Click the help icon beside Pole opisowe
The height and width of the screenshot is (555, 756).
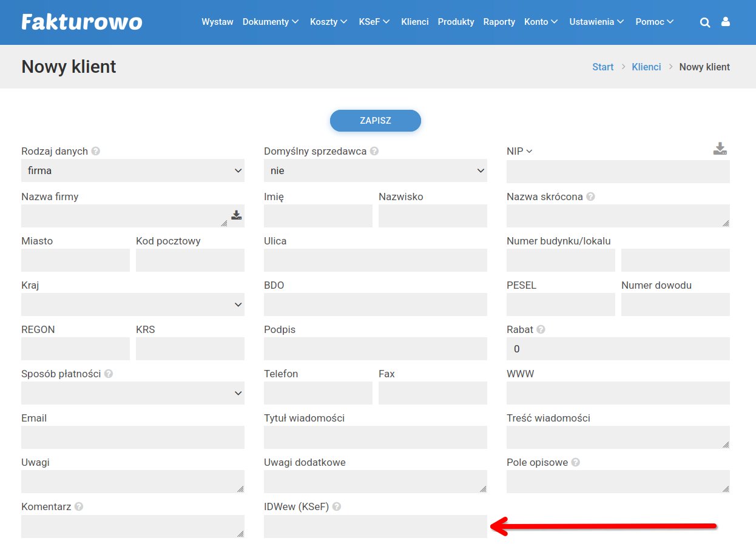(575, 462)
